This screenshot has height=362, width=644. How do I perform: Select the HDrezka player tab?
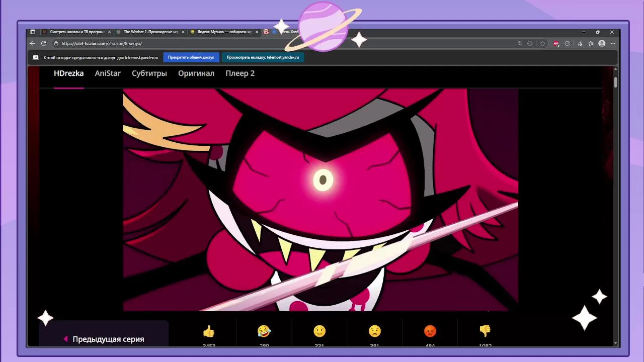(68, 73)
